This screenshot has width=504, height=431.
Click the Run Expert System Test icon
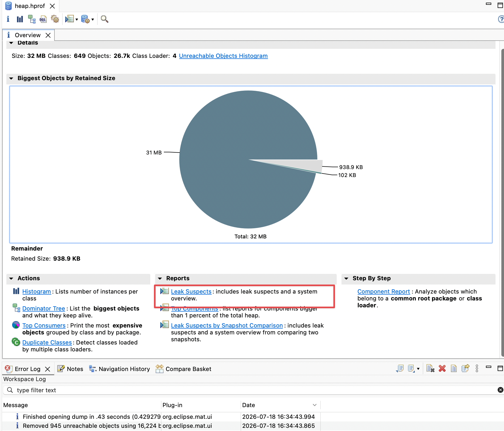[70, 19]
